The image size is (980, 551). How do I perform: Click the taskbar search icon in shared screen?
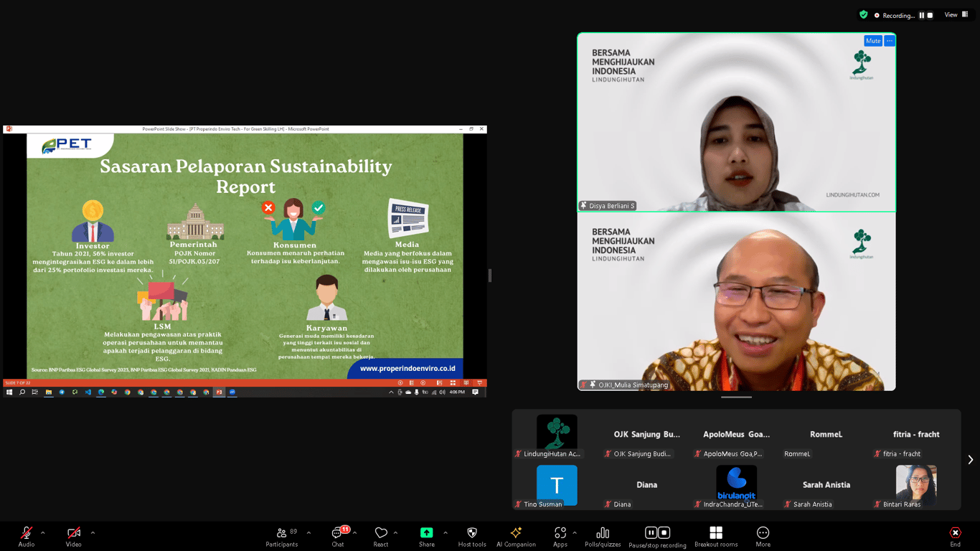point(22,392)
